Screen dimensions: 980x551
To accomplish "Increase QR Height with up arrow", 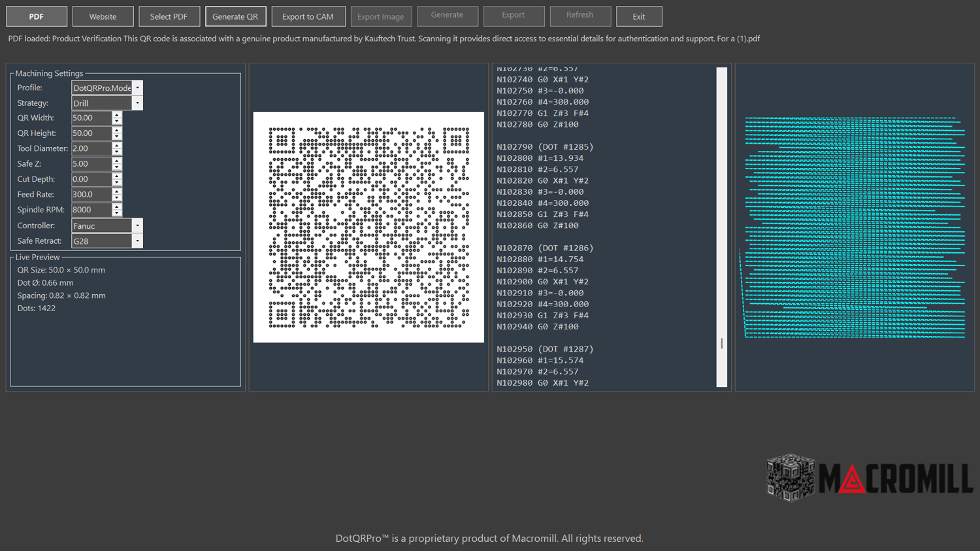I will [x=117, y=129].
